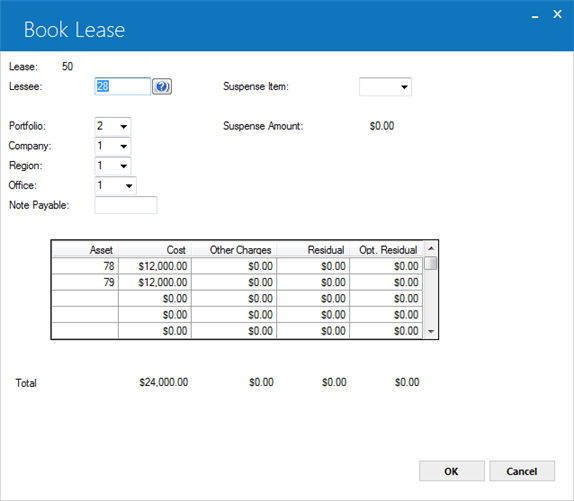This screenshot has width=574, height=501.
Task: Confirm booking with the OK button
Action: point(452,471)
